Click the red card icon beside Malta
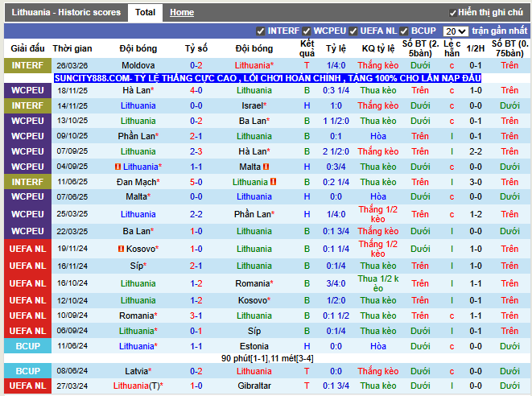Screen dimensions: 532x396 pos(266,167)
